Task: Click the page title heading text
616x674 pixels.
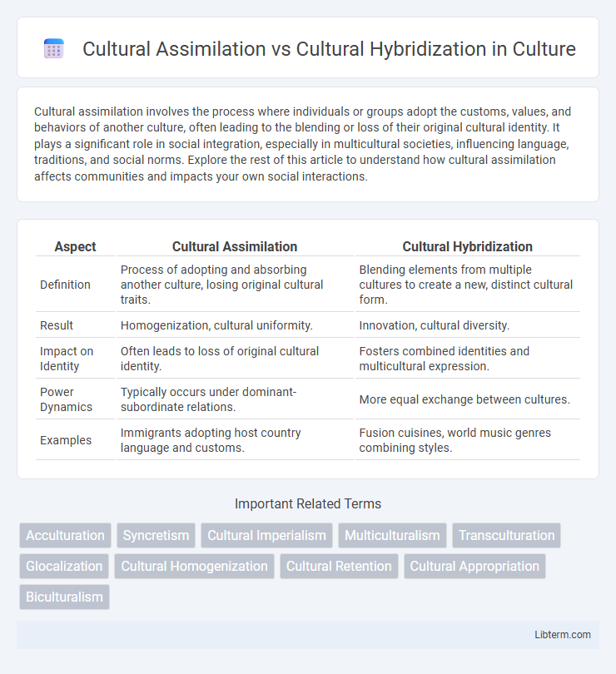Action: 329,49
